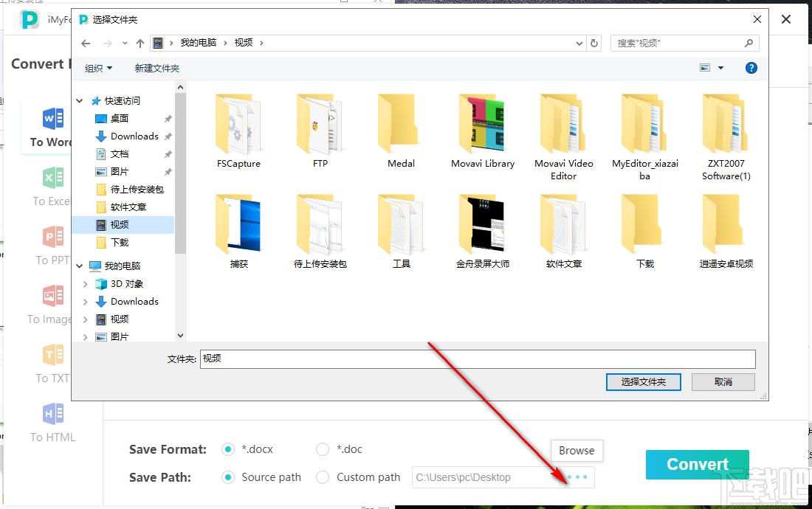The image size is (812, 509).
Task: Choose the To Excel converter icon
Action: pos(53,179)
